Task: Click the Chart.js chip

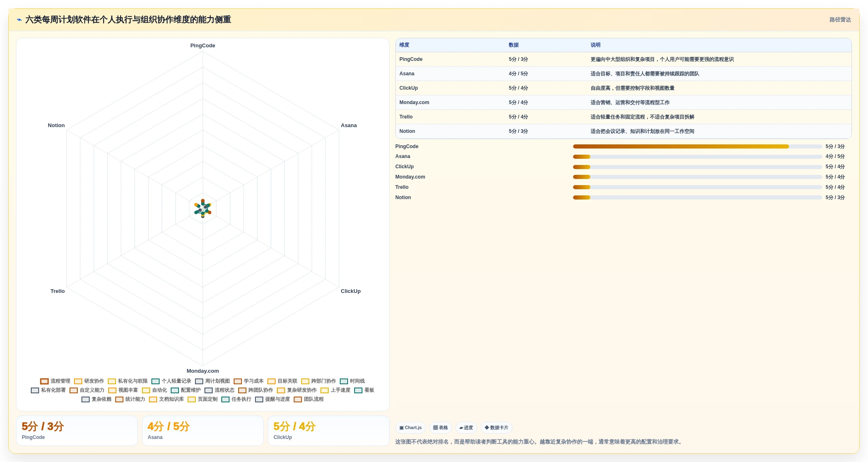Action: tap(411, 428)
